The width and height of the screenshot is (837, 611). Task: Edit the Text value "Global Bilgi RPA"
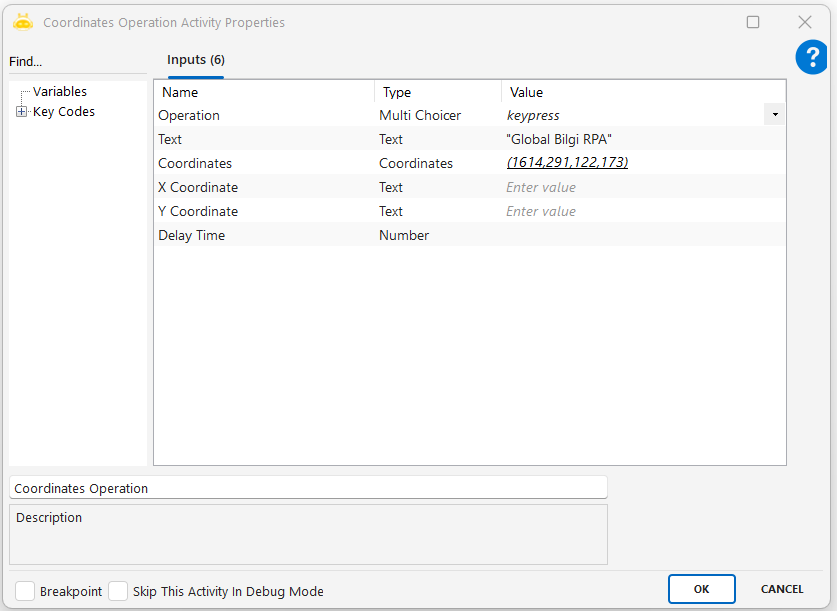pyautogui.click(x=640, y=139)
